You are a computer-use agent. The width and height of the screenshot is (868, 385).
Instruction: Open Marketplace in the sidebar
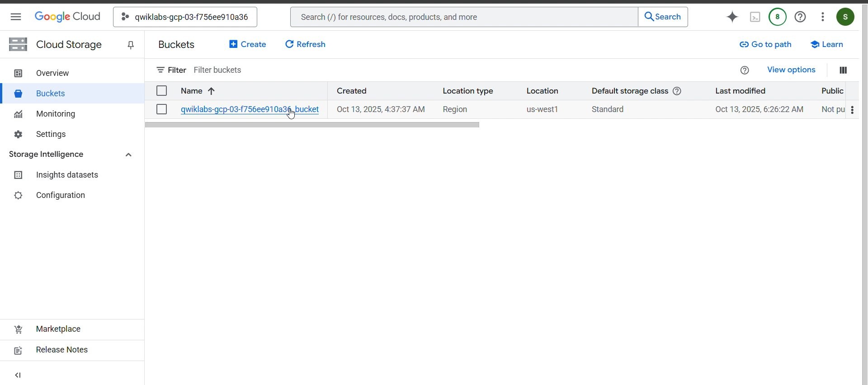coord(72,329)
